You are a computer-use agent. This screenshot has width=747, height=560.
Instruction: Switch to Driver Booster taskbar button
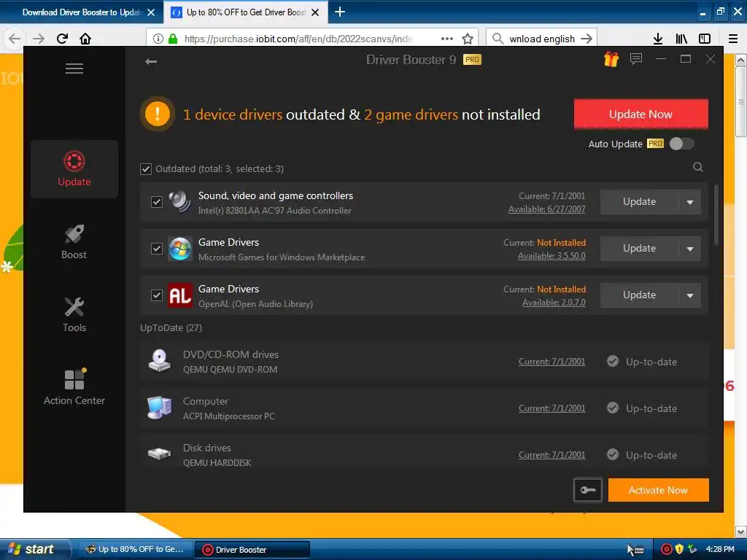tap(253, 550)
